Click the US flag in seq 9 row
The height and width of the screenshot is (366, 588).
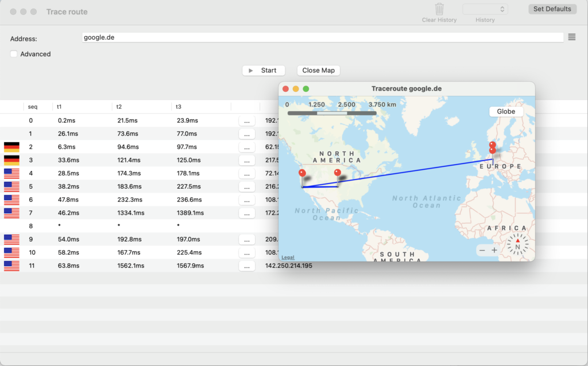11,239
